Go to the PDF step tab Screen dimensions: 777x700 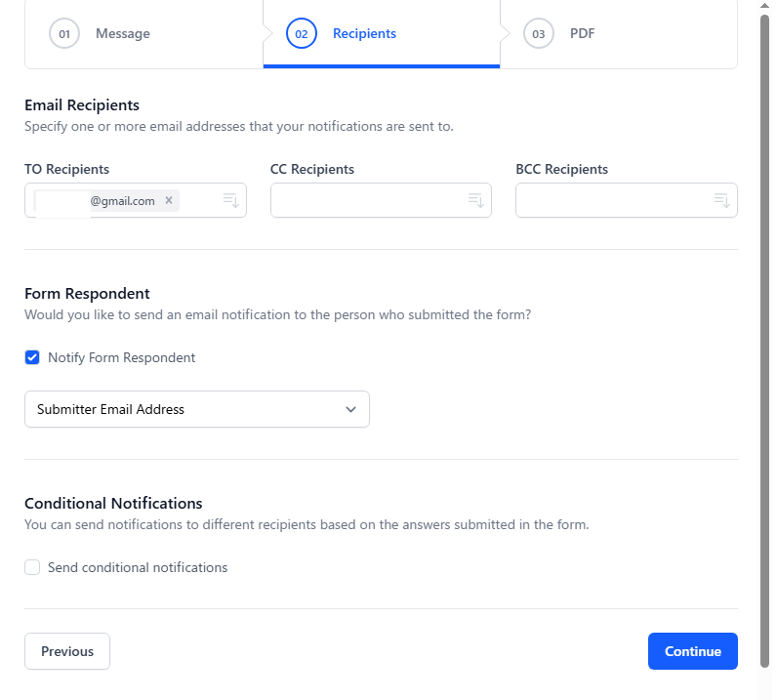(582, 33)
